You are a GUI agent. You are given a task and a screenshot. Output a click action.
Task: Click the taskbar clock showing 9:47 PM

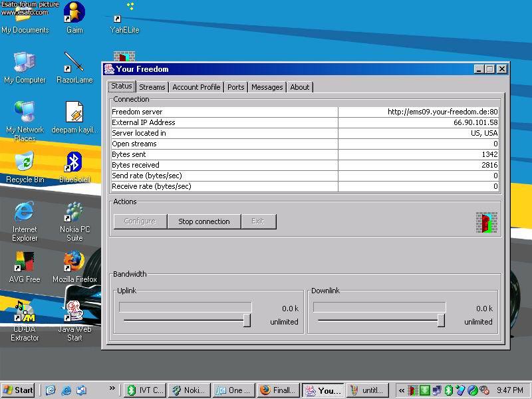click(x=510, y=390)
